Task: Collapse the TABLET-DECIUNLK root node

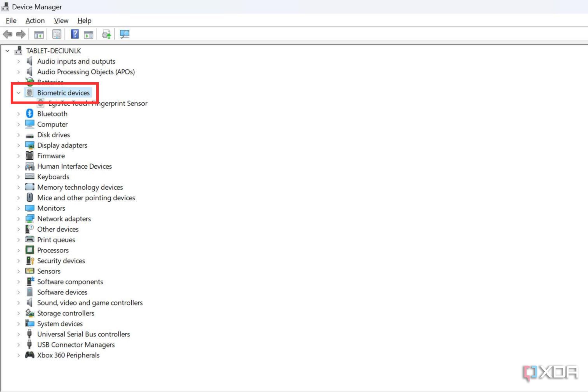Action: [x=8, y=51]
